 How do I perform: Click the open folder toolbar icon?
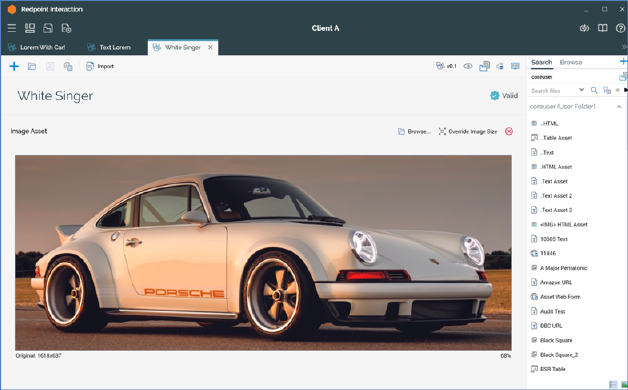tap(32, 66)
